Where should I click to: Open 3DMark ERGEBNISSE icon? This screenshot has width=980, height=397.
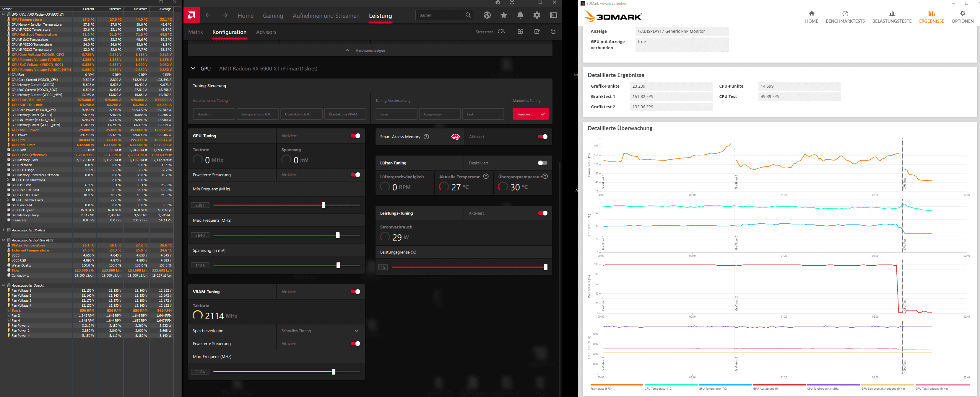pyautogui.click(x=932, y=13)
